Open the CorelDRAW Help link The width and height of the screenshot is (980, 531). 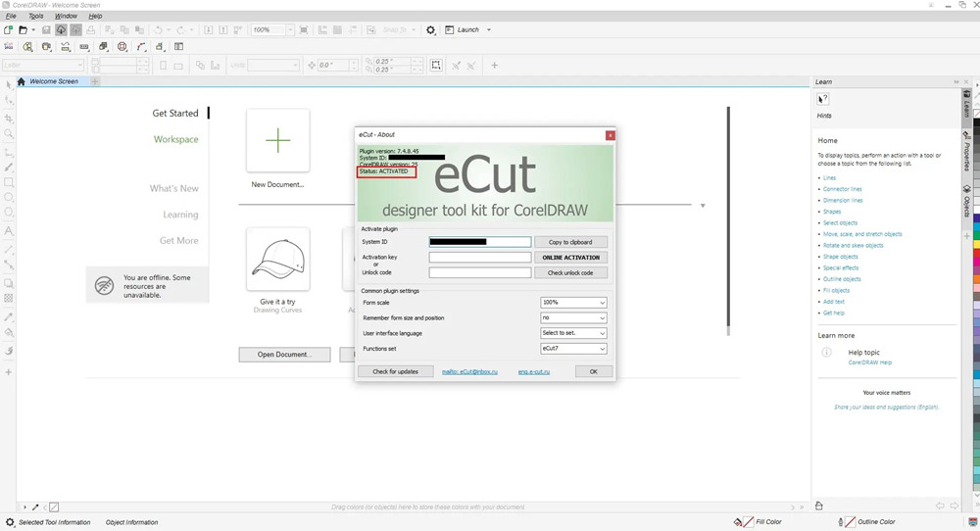click(869, 362)
